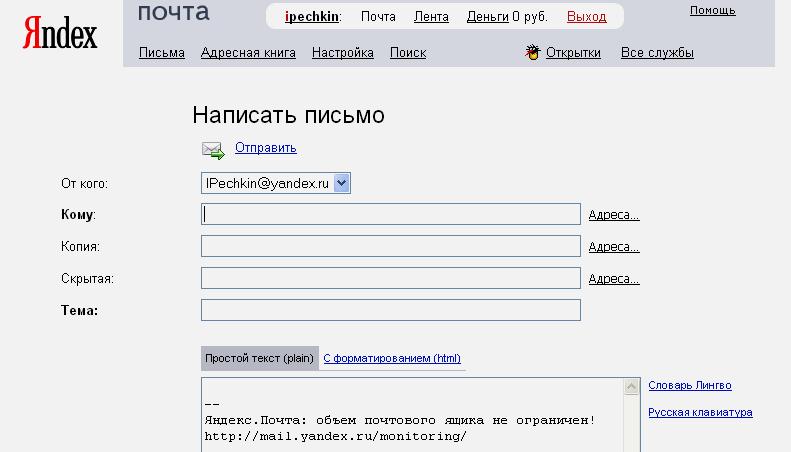This screenshot has width=791, height=452.
Task: Go to Почта in top bar
Action: 378,17
